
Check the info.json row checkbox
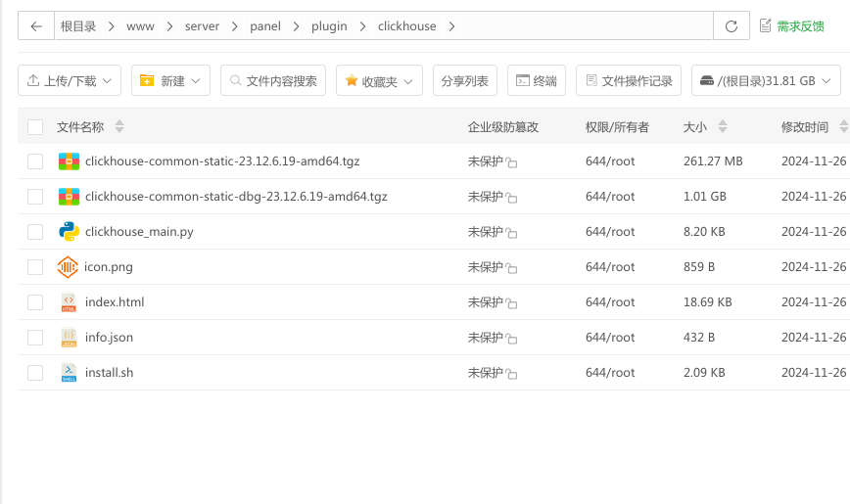(x=35, y=338)
